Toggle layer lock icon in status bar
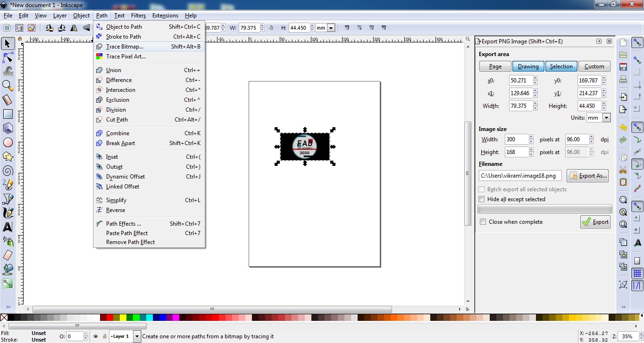The height and width of the screenshot is (343, 644). 104,336
